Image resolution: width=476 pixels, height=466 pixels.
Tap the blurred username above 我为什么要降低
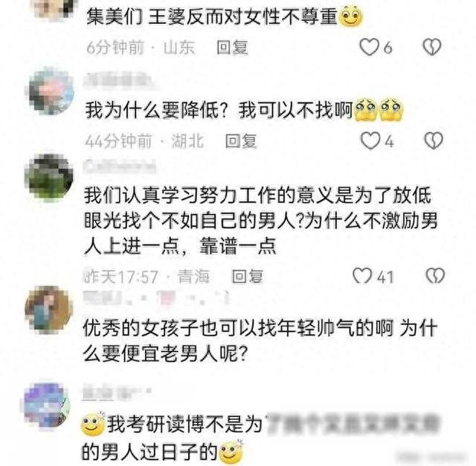119,80
